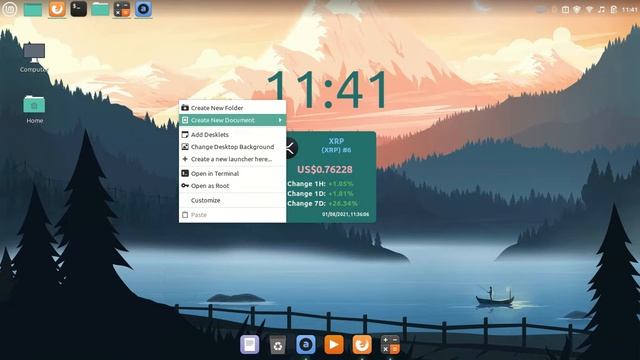Click the Change 7D percentage row
Image resolution: width=640 pixels, height=360 pixels.
point(322,203)
